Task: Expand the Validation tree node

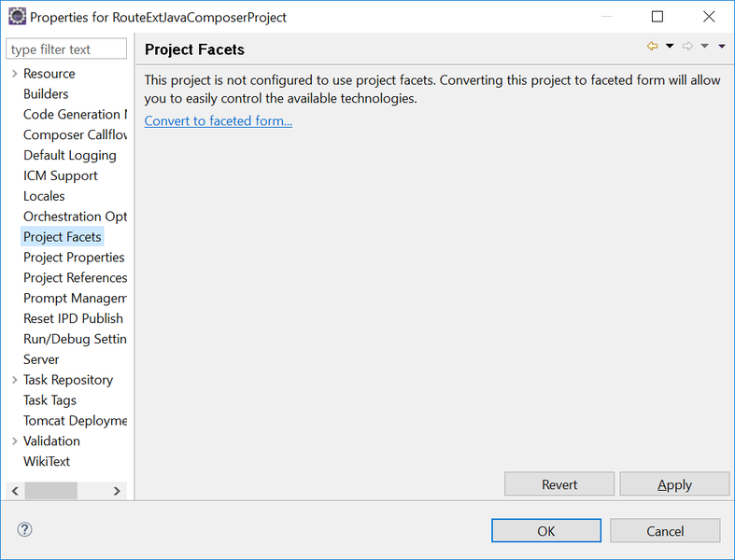Action: (15, 441)
